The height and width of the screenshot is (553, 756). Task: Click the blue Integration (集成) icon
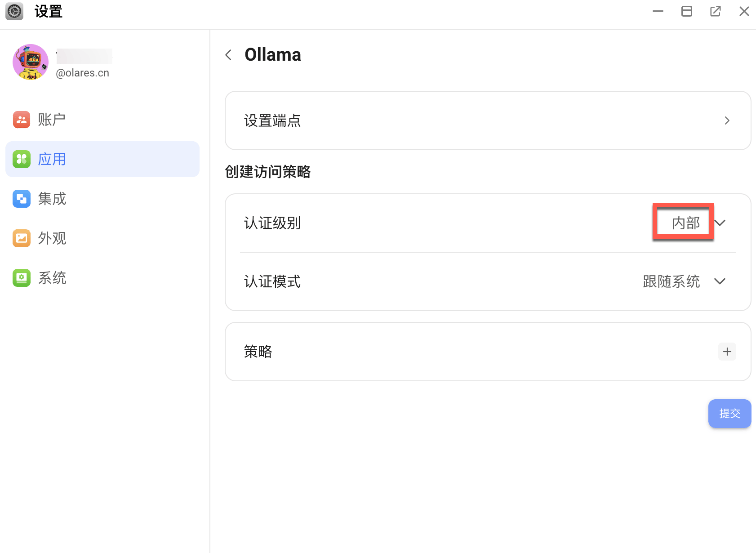point(22,199)
